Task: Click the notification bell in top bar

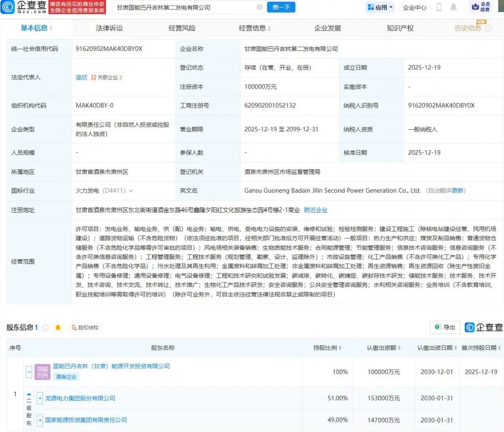Action: (453, 7)
